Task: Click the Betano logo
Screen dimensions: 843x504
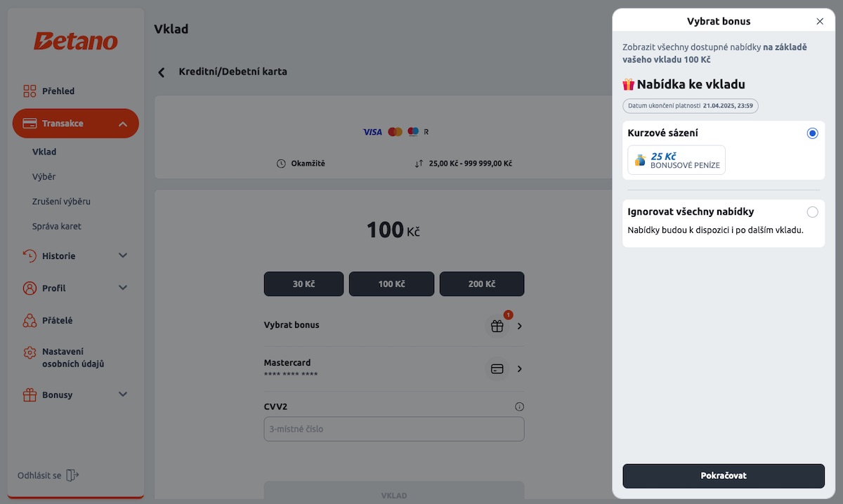Action: (x=76, y=41)
